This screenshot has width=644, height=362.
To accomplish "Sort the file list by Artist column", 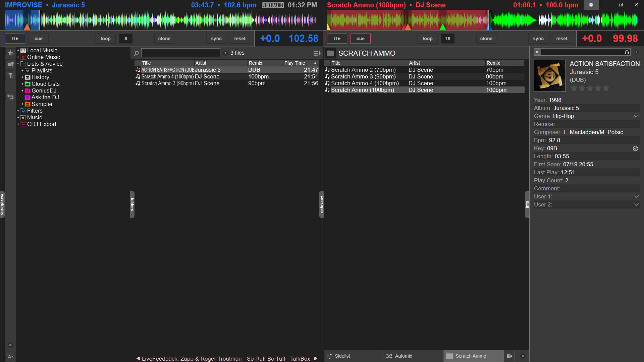I will (221, 63).
